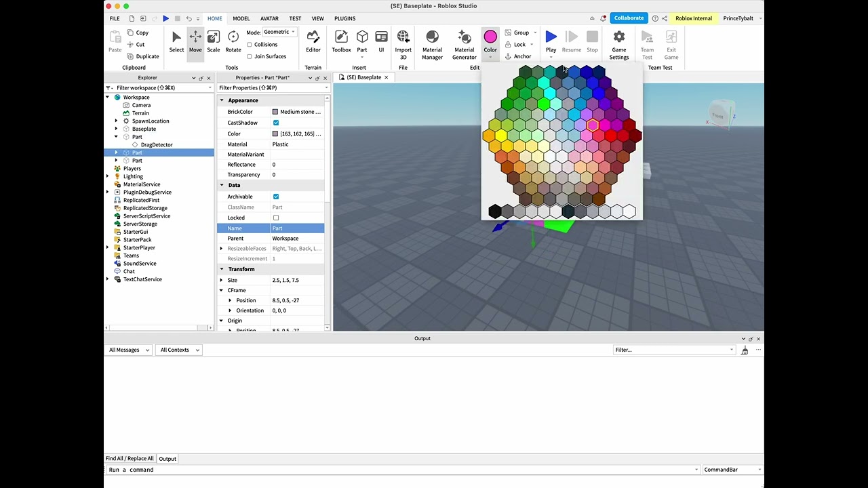Image resolution: width=868 pixels, height=488 pixels.
Task: Enable Collisions checkbox
Action: (x=250, y=45)
